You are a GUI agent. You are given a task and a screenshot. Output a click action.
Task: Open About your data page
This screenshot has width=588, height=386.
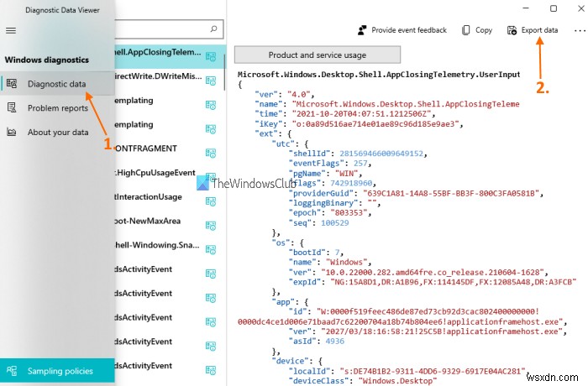57,132
